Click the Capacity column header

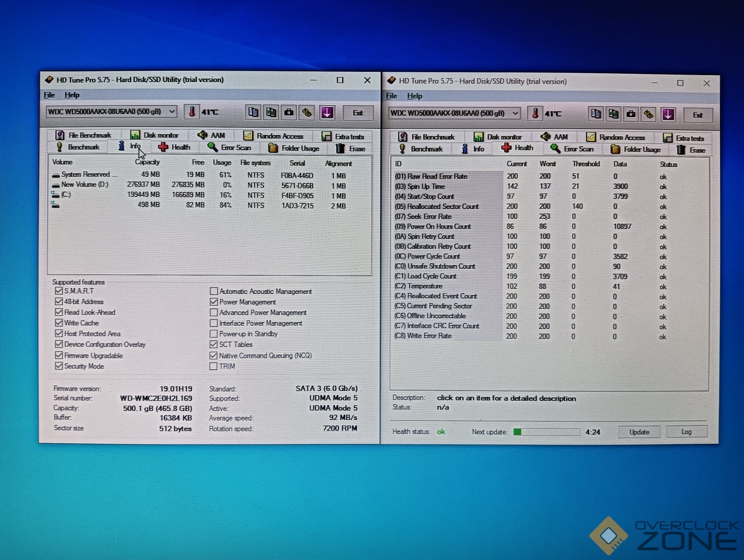147,162
